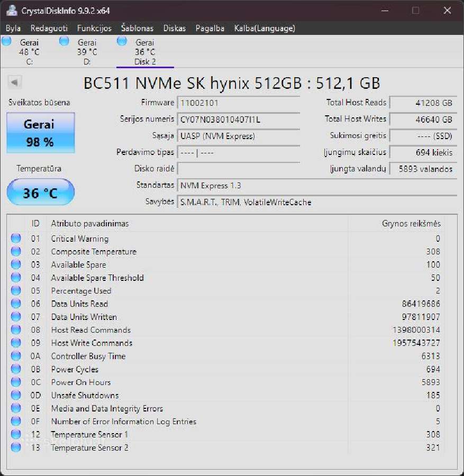Viewport: 464px width, 476px height.
Task: Click the health orb above drive D:
Action: pos(64,41)
